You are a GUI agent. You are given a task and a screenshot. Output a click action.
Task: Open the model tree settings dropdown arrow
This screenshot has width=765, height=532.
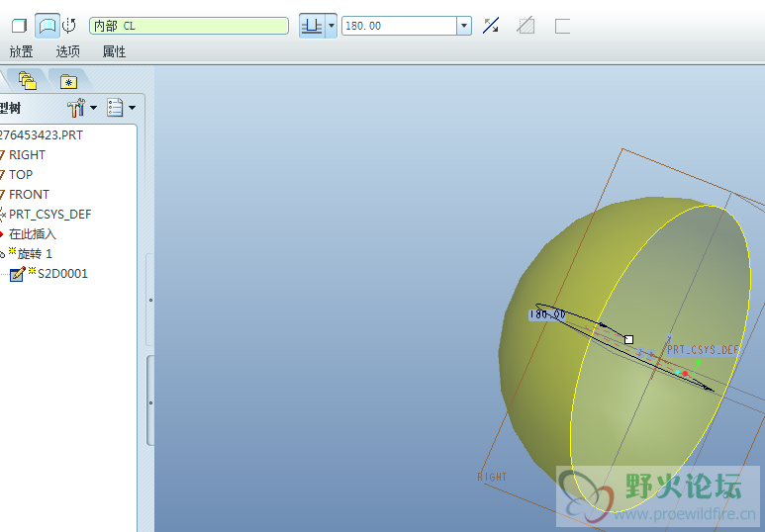pyautogui.click(x=93, y=107)
